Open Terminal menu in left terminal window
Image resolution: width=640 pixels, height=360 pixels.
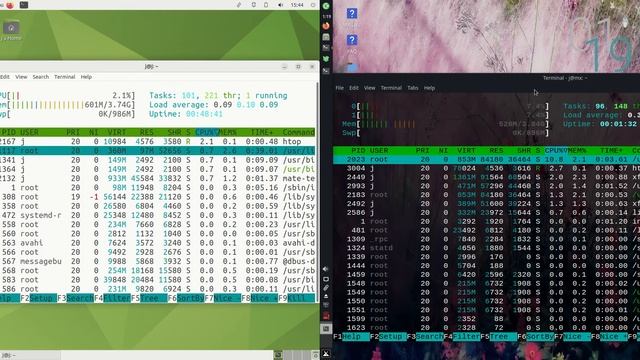(64, 77)
